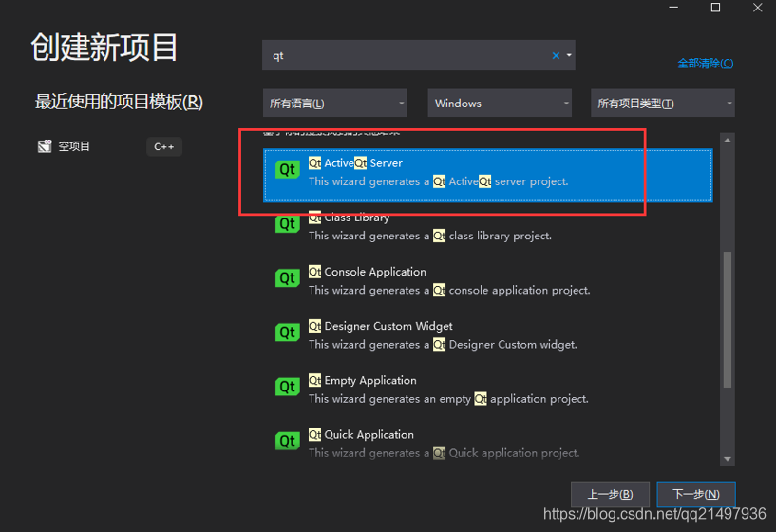Open the 所有语言 language filter dropdown
This screenshot has width=776, height=532.
[334, 103]
